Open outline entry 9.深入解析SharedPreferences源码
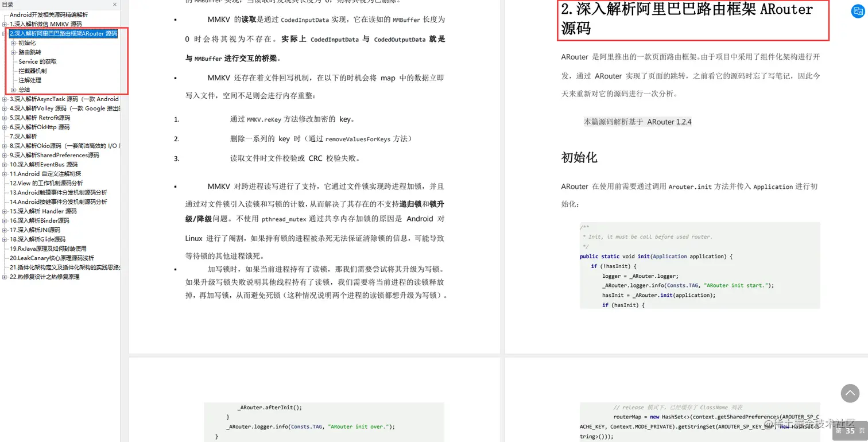This screenshot has height=442, width=868. 54,155
